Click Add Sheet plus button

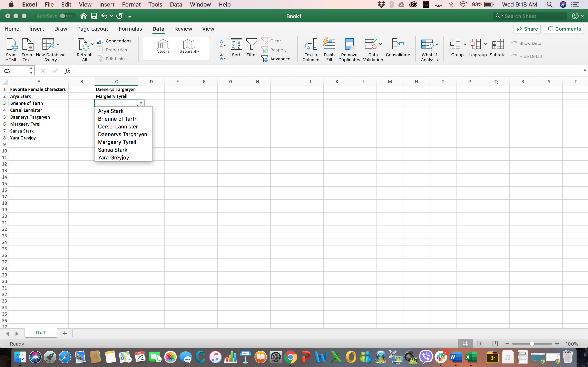click(x=65, y=333)
